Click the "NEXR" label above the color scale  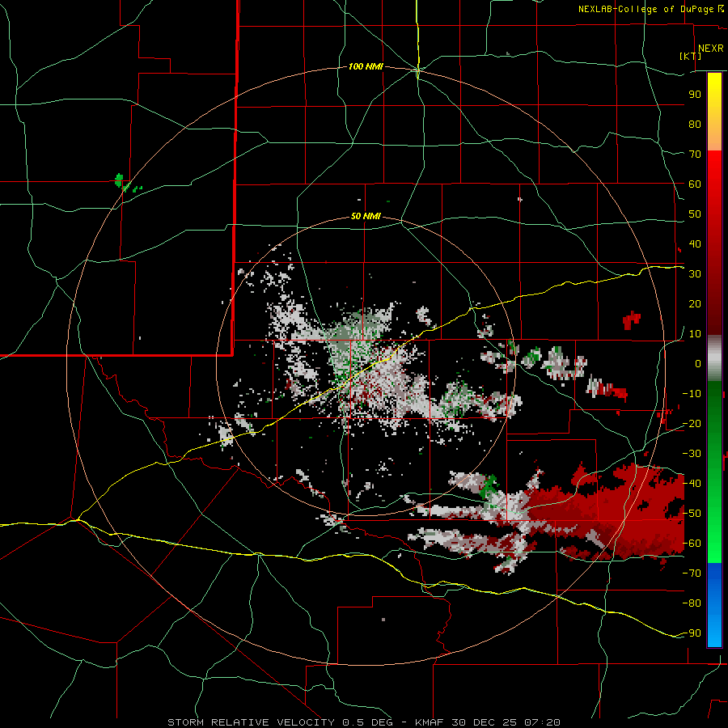[711, 49]
